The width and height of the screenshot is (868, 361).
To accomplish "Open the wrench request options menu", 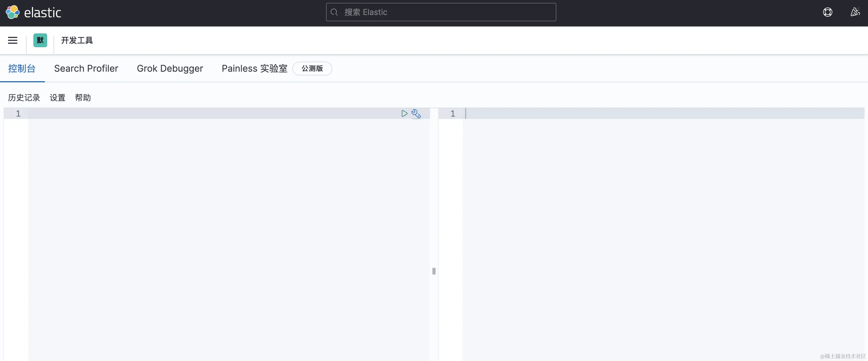I will tap(416, 114).
